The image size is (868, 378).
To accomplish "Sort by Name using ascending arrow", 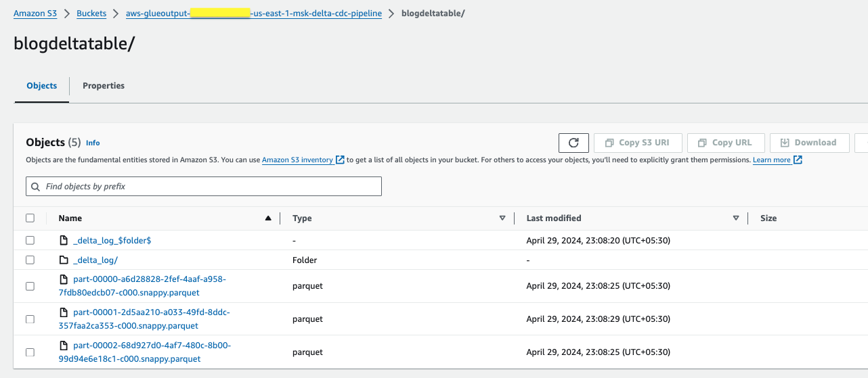I will [268, 218].
